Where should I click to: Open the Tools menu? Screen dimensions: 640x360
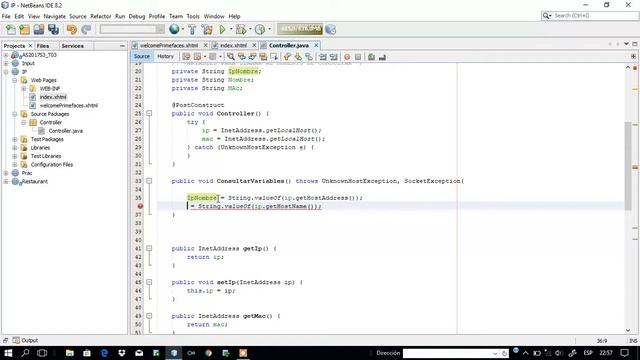pos(193,16)
